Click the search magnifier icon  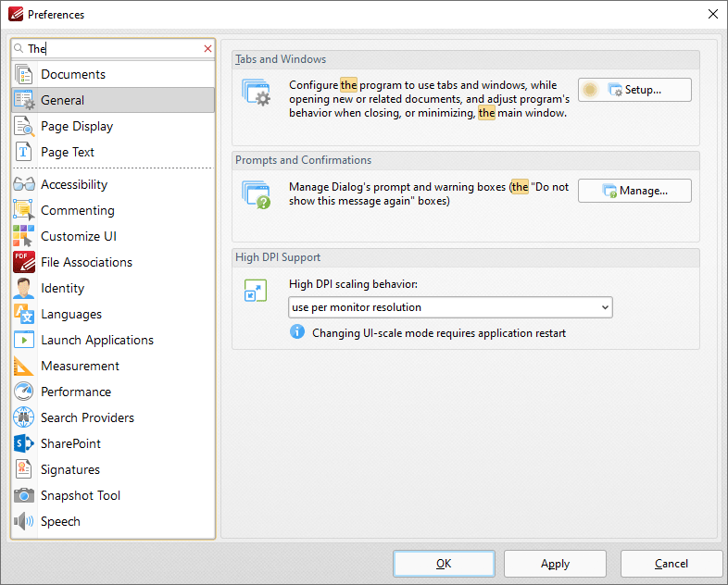[19, 48]
